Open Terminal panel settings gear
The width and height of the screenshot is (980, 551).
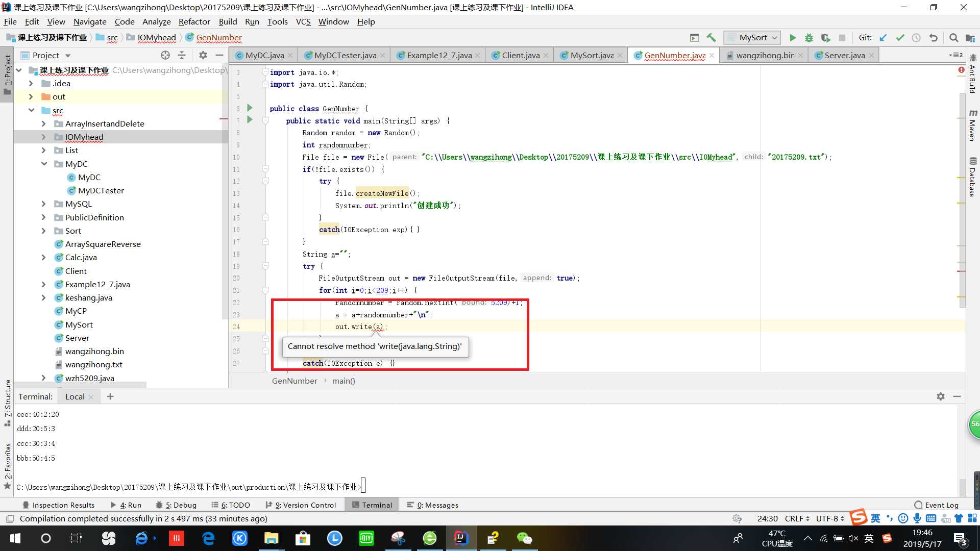point(941,396)
